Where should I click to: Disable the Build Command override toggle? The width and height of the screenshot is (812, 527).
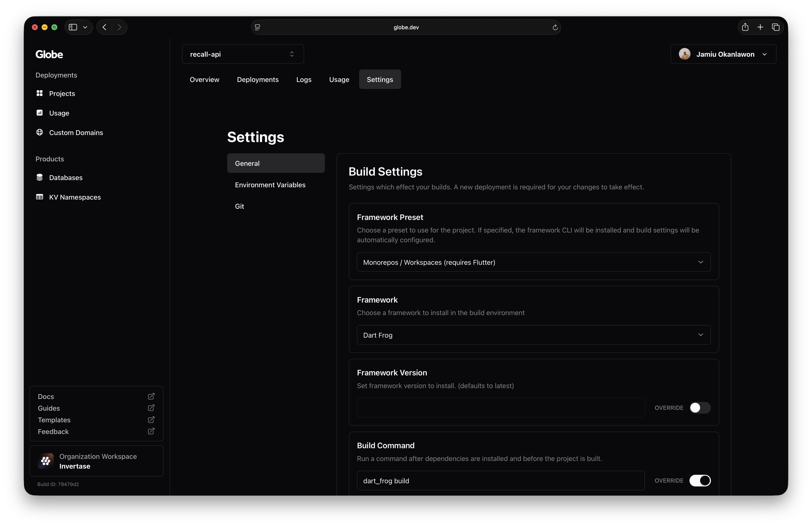pos(700,481)
